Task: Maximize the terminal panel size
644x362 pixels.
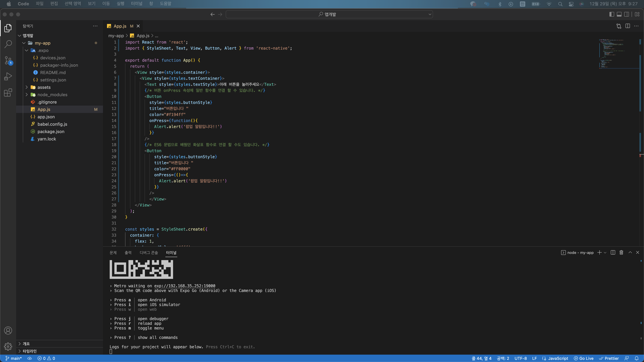Action: click(x=630, y=253)
